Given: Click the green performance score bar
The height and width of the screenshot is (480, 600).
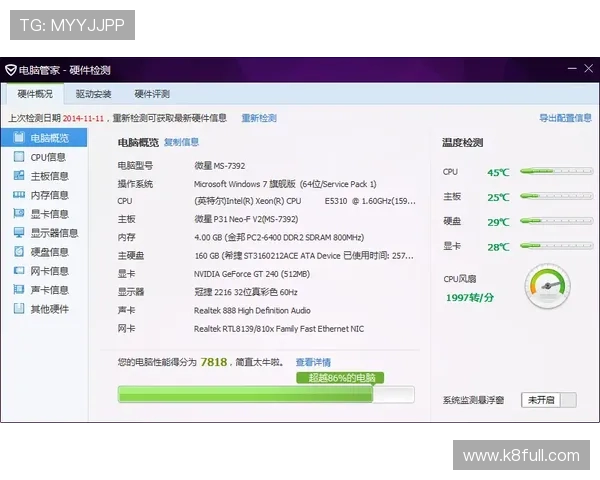Looking at the screenshot, I should [266, 394].
